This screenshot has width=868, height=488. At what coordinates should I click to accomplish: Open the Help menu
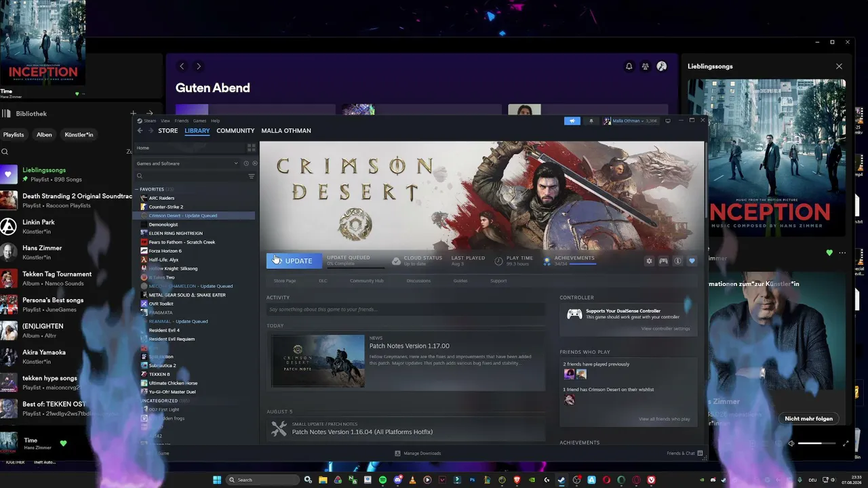[x=216, y=121]
